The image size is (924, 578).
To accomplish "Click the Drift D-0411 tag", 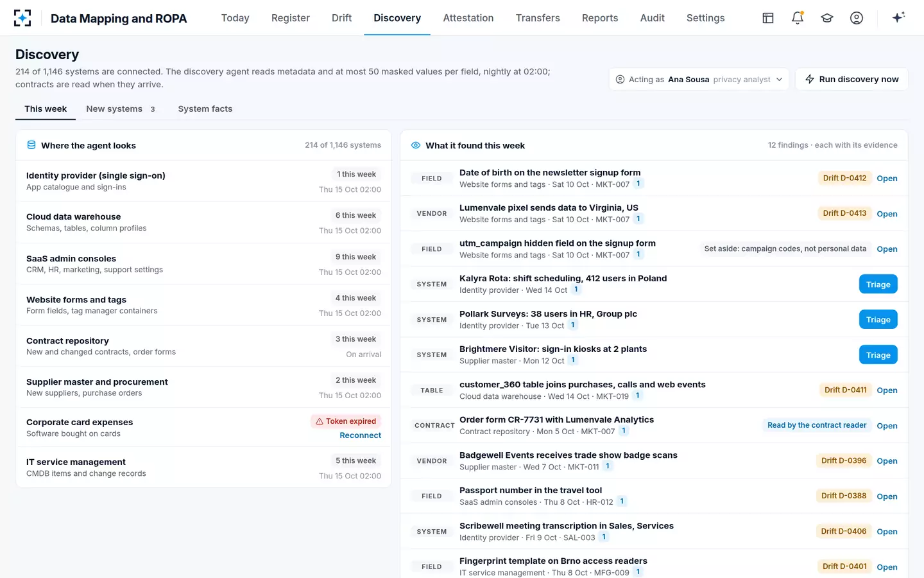I will pyautogui.click(x=845, y=390).
